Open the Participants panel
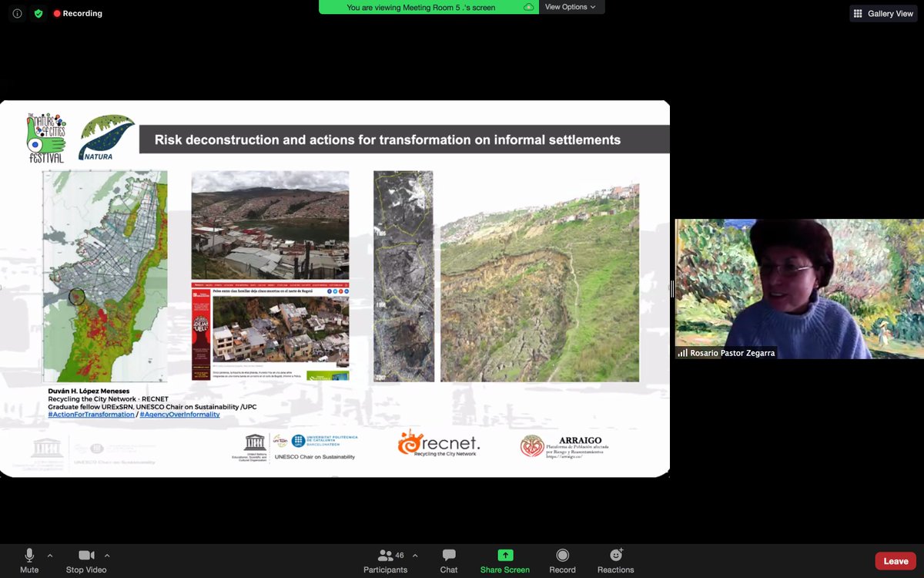924x578 pixels. (386, 561)
